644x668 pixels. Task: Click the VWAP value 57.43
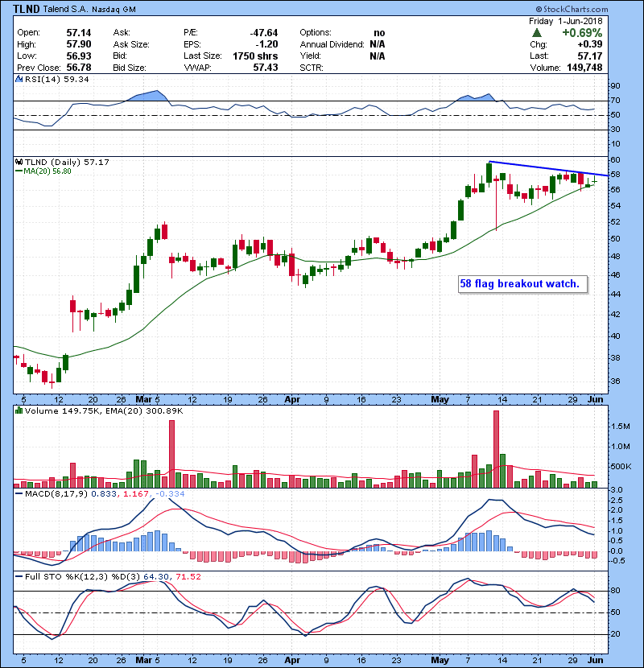(265, 68)
